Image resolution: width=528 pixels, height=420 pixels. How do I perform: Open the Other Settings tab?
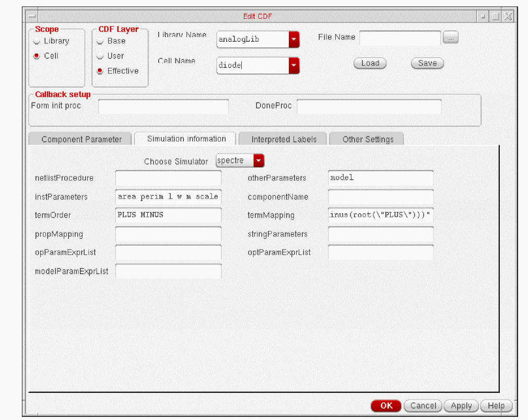click(x=368, y=139)
